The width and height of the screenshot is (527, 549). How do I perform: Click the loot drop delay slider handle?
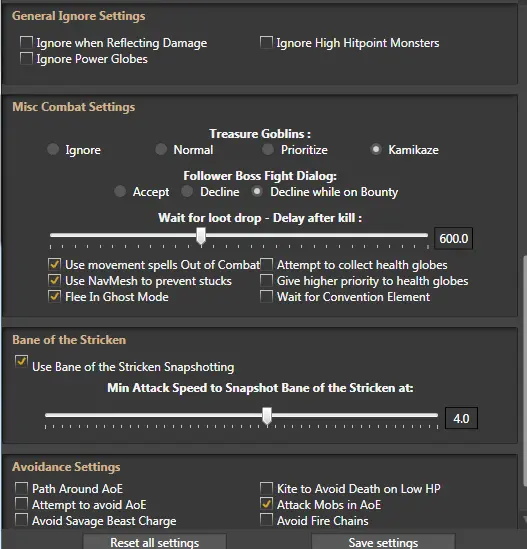201,236
